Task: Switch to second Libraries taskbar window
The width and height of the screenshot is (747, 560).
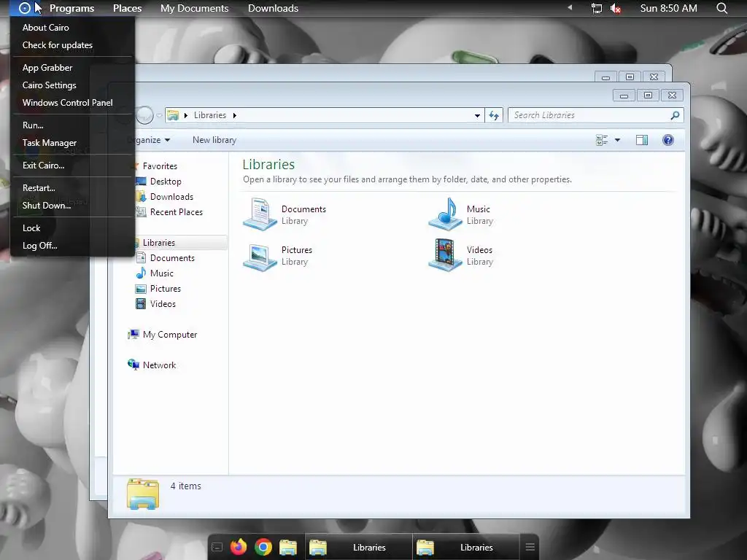Action: [x=465, y=547]
